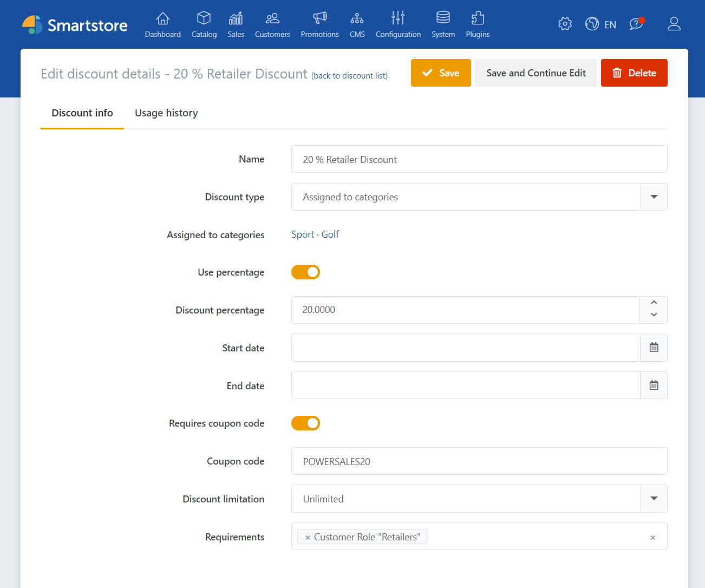705x588 pixels.
Task: Click Save and Continue Edit button
Action: tap(536, 73)
